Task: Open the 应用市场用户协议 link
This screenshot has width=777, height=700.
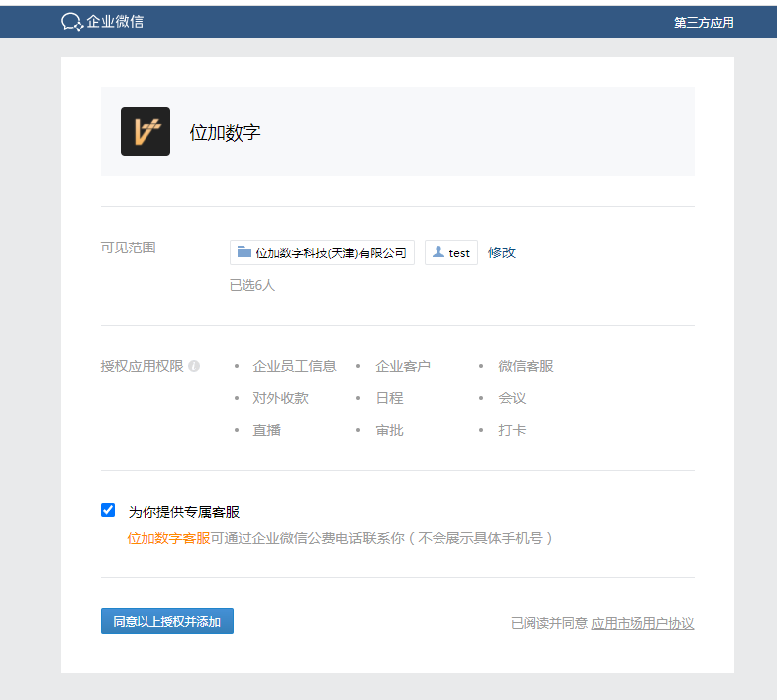Action: [x=642, y=623]
